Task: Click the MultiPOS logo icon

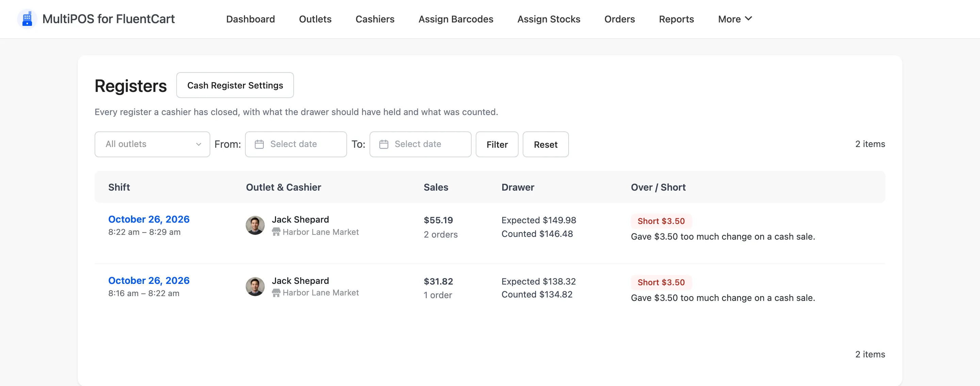Action: point(27,19)
